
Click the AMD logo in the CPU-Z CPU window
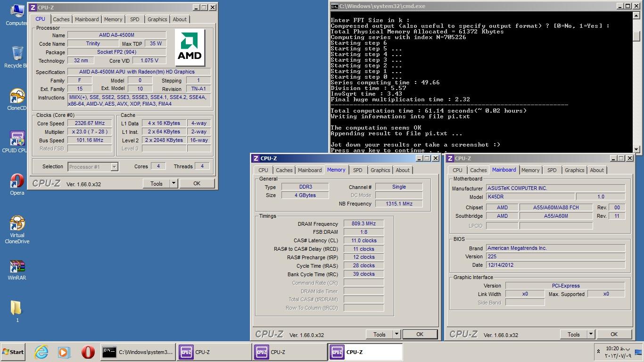[x=190, y=48]
